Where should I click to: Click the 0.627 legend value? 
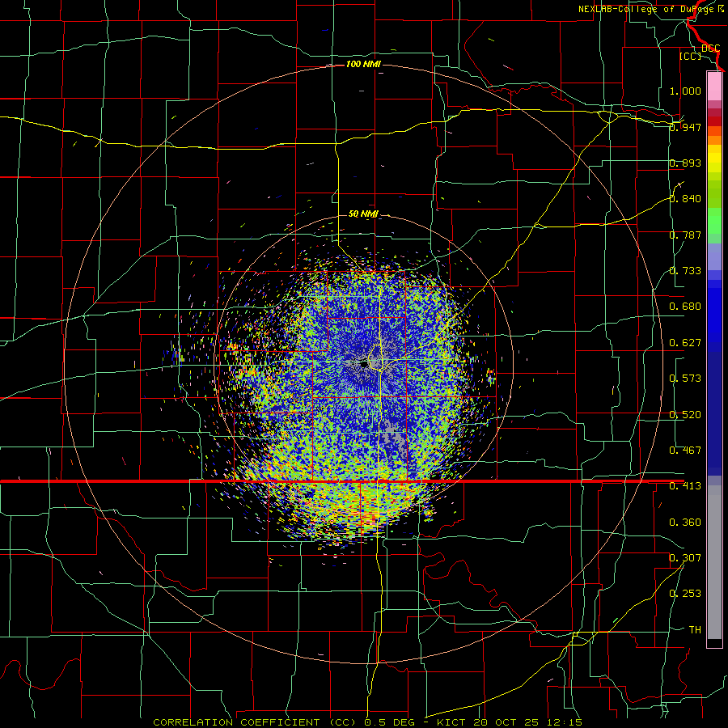point(685,343)
